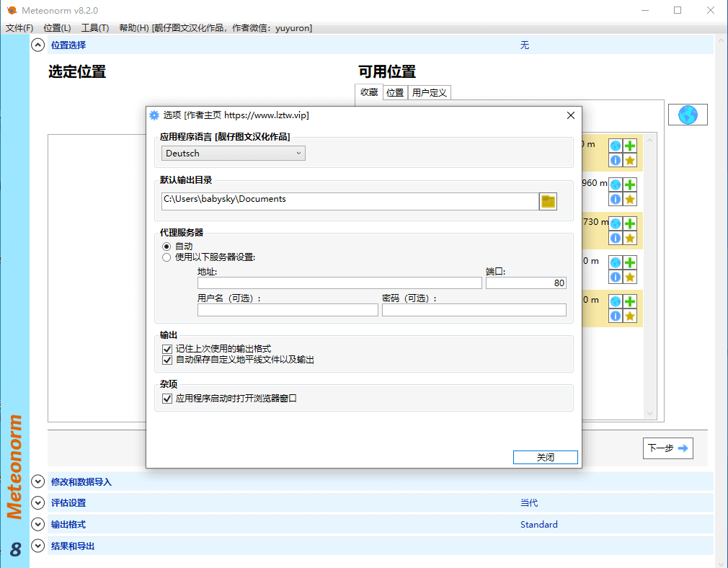Open the Deutsch language dropdown

[x=233, y=154]
